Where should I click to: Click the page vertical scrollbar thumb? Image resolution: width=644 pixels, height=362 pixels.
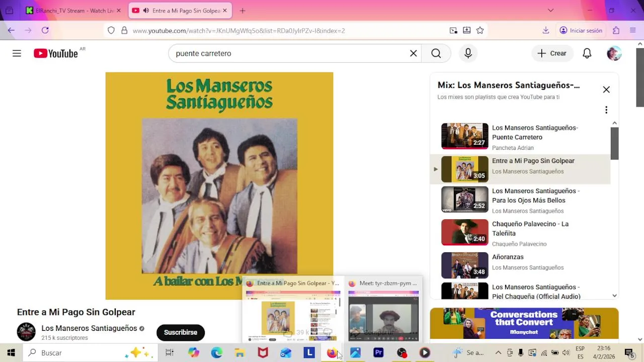(x=639, y=77)
